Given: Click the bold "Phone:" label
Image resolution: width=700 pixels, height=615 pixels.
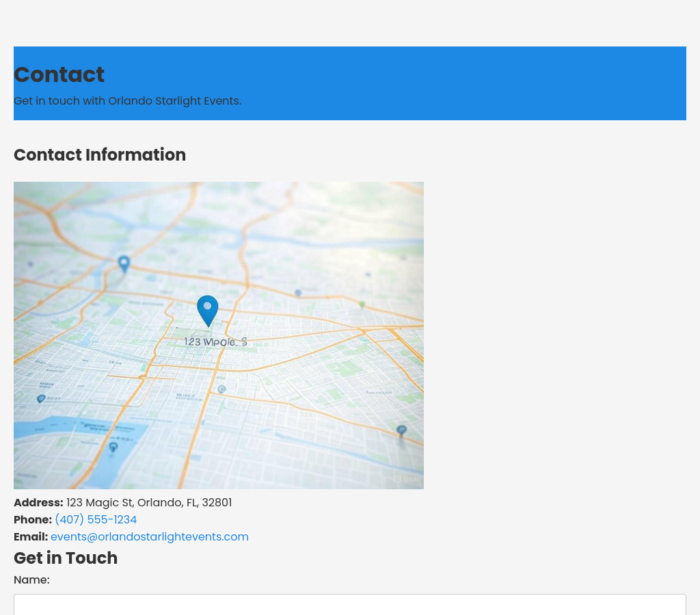Looking at the screenshot, I should pos(33,520).
